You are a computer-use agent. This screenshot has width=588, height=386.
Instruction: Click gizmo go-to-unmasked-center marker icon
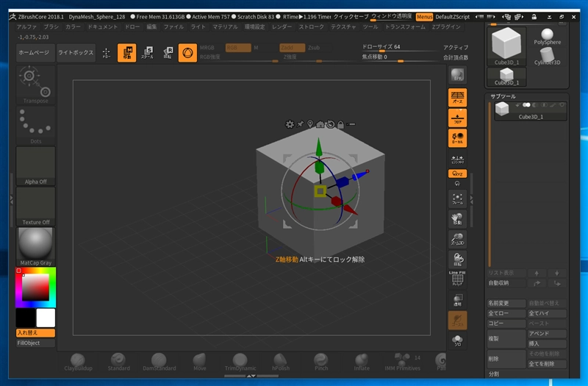[x=310, y=124]
